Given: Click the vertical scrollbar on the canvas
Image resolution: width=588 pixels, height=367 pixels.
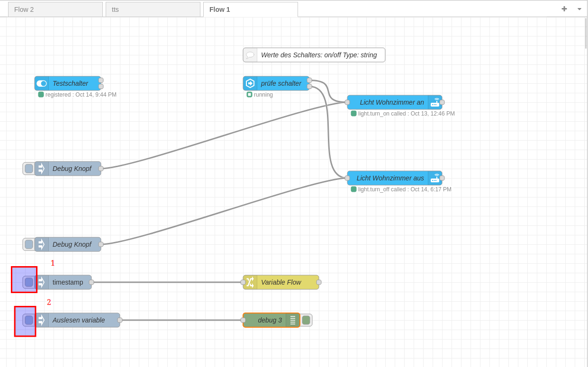Looking at the screenshot, I should click(x=586, y=33).
